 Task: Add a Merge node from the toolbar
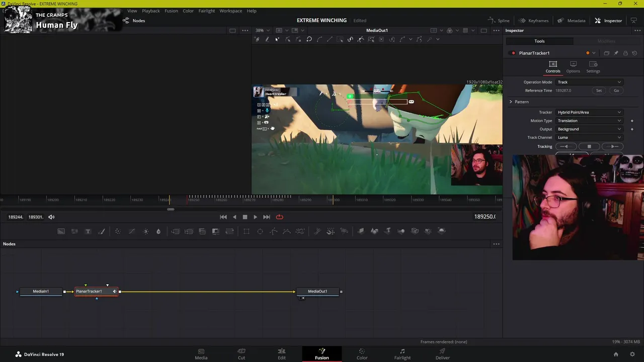click(175, 231)
